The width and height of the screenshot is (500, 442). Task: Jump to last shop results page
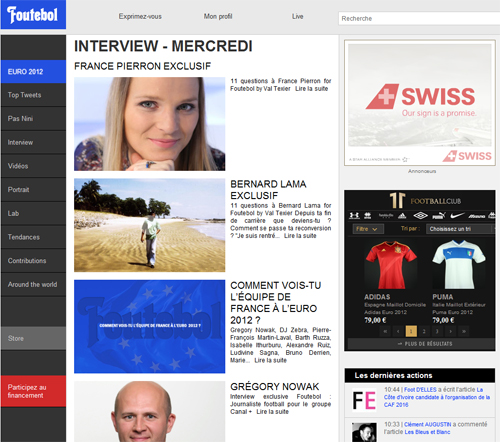pyautogui.click(x=463, y=331)
